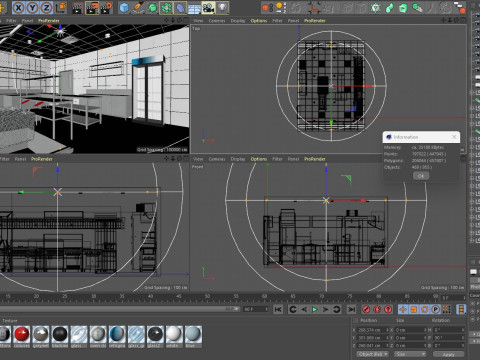The image size is (480, 360).
Task: Toggle Rotation keyframe recording
Action: click(425, 309)
